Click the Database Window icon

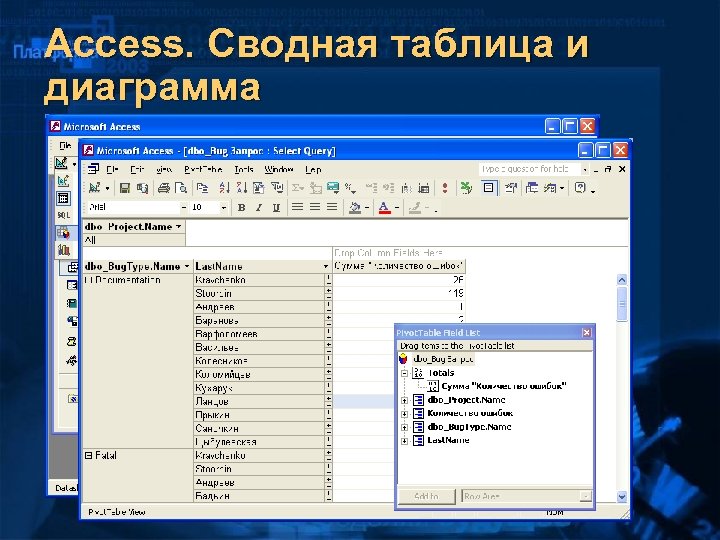pos(532,188)
